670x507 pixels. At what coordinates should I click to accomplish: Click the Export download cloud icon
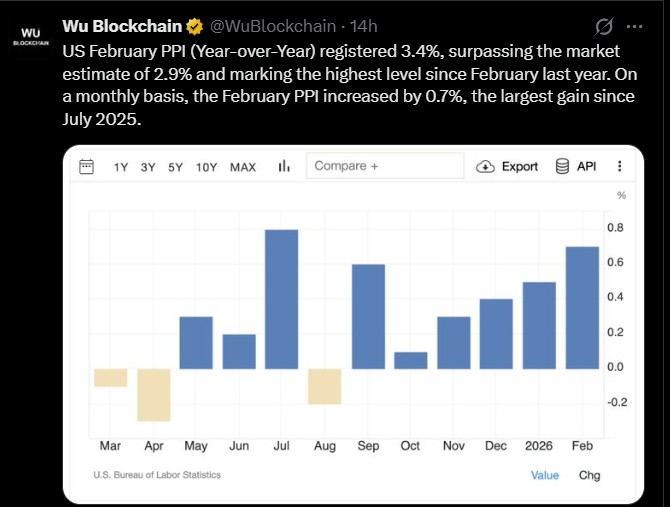tap(486, 166)
